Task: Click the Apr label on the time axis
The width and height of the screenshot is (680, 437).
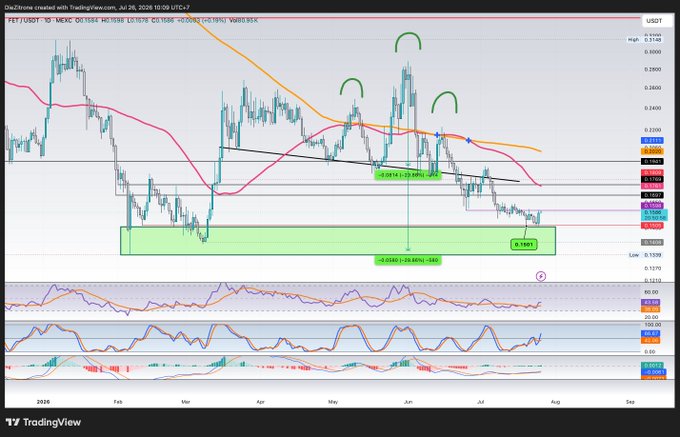Action: pyautogui.click(x=260, y=402)
